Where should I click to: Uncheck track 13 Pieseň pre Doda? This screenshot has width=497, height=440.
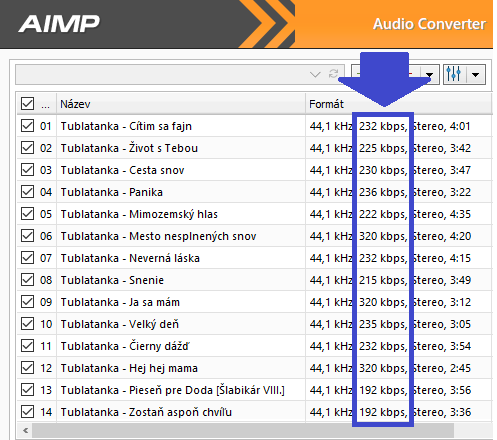click(x=27, y=390)
